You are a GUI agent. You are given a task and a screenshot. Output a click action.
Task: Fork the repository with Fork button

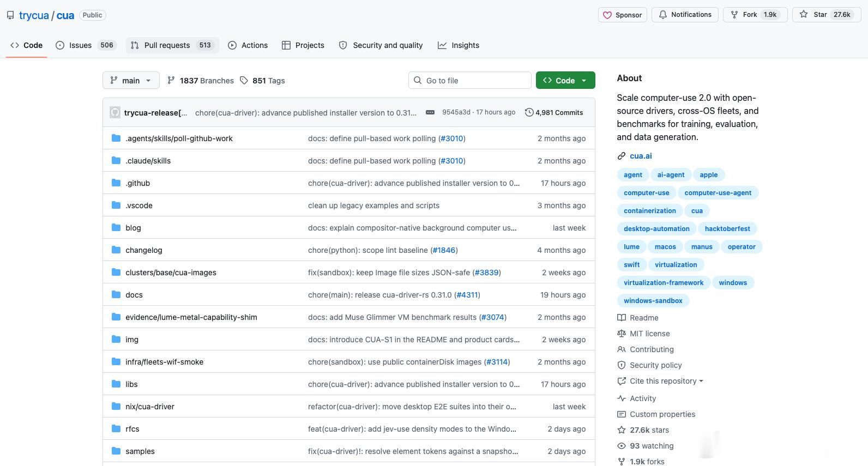pyautogui.click(x=755, y=15)
